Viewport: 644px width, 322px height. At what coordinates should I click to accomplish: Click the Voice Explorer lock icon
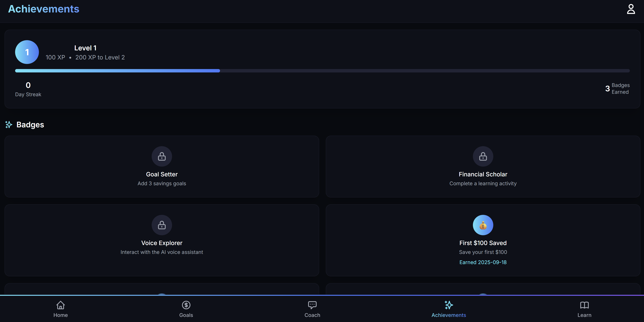click(162, 225)
